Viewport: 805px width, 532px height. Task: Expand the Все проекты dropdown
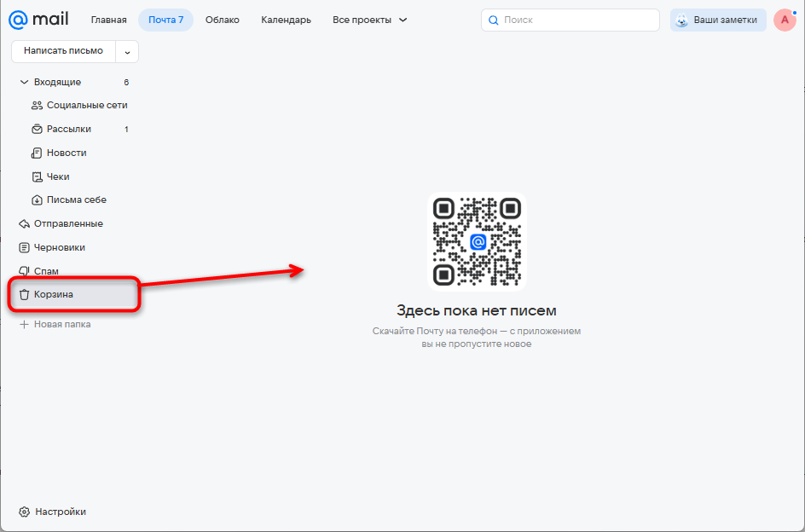(x=369, y=20)
